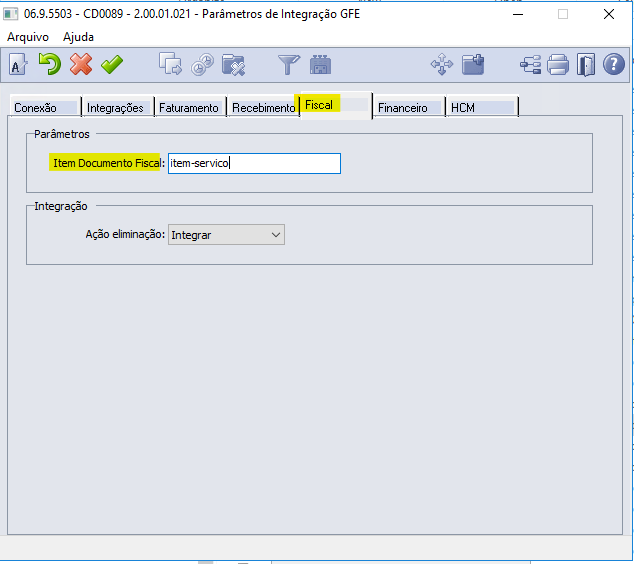Click the document 'A' icon in toolbar
The image size is (634, 564).
18,65
